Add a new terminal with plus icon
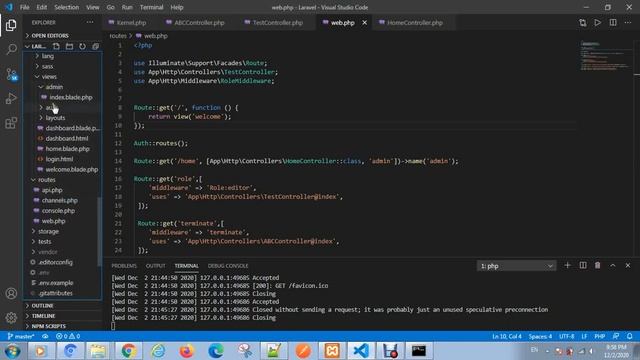 tap(567, 265)
